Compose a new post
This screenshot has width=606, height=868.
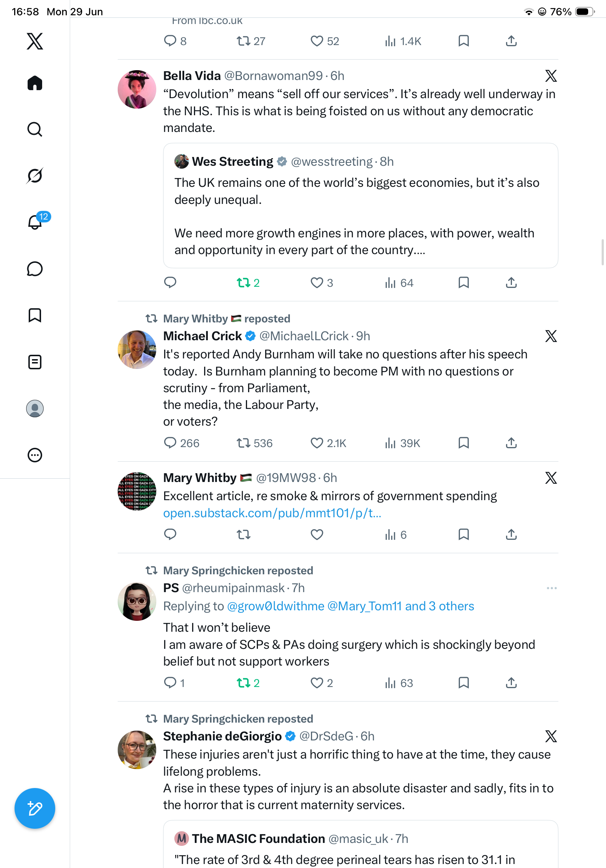point(35,808)
